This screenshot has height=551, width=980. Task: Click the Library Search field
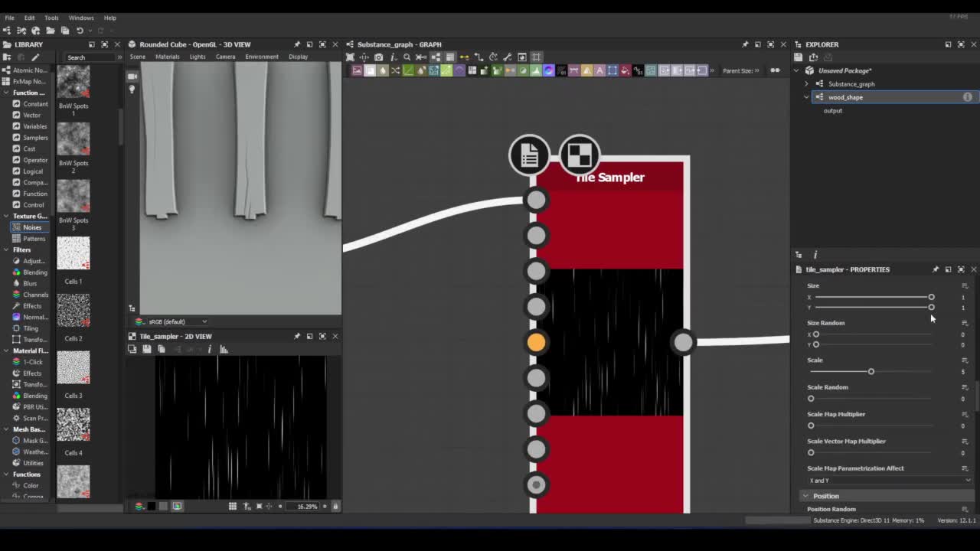click(x=90, y=57)
